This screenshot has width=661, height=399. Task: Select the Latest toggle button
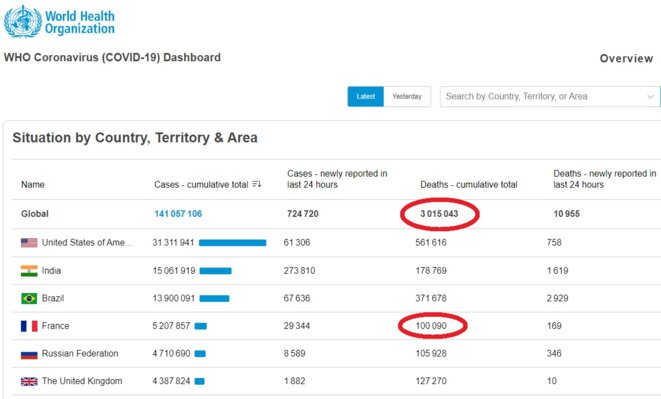coord(365,97)
